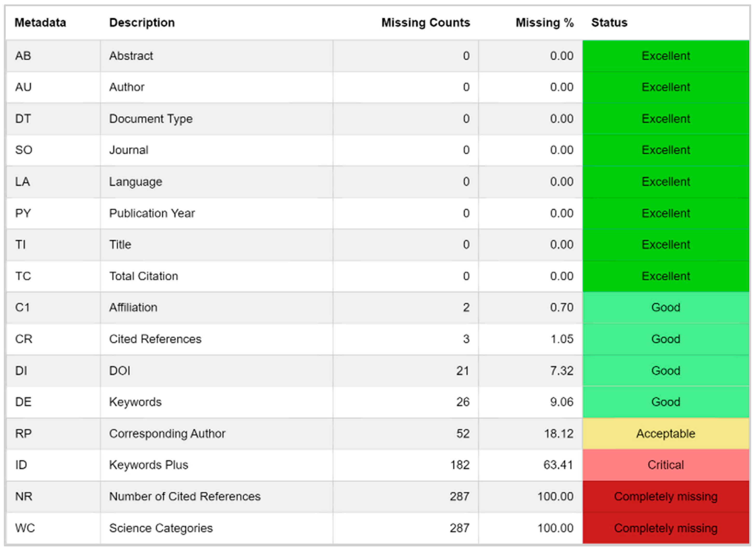Click the DOI missing percentage 7.32

pyautogui.click(x=562, y=370)
